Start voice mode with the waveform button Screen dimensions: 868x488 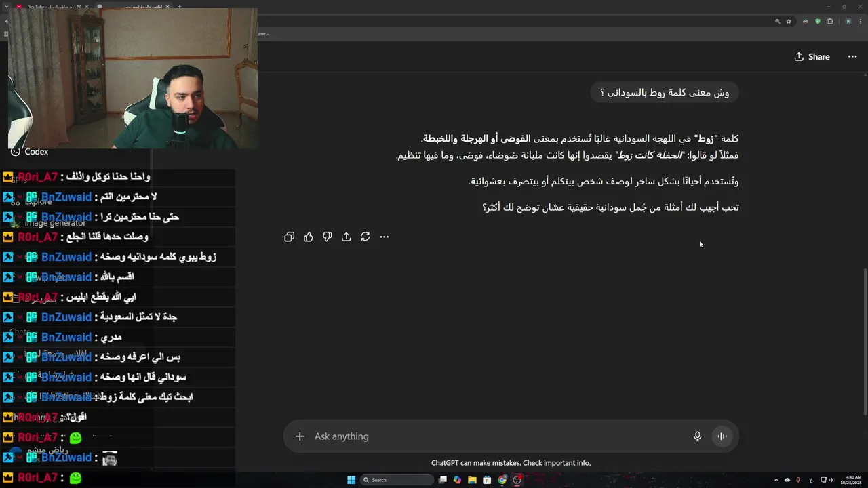point(722,436)
